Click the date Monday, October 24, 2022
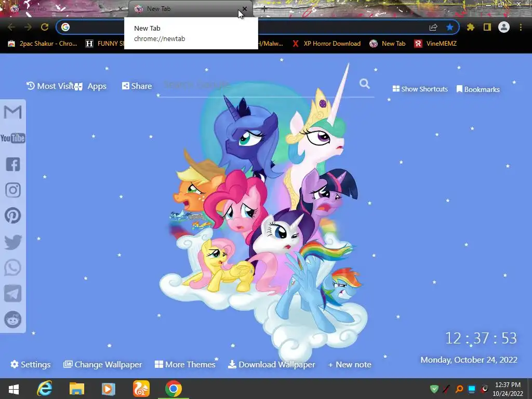Viewport: 532px width, 399px height. [469, 360]
